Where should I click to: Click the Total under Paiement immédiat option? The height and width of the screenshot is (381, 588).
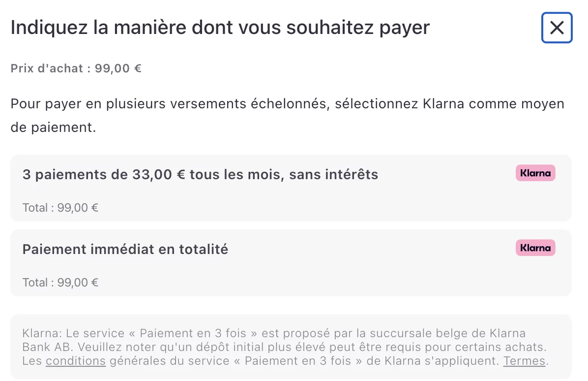pyautogui.click(x=60, y=283)
